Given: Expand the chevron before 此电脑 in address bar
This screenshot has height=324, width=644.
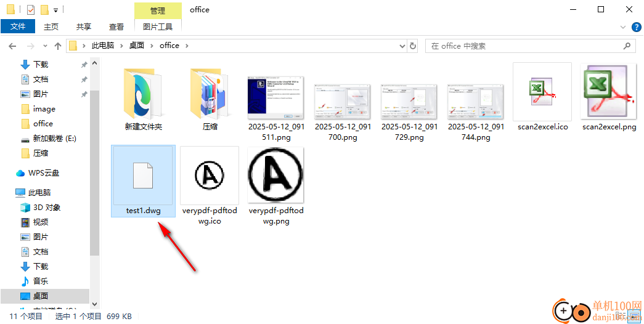Looking at the screenshot, I should click(x=84, y=46).
